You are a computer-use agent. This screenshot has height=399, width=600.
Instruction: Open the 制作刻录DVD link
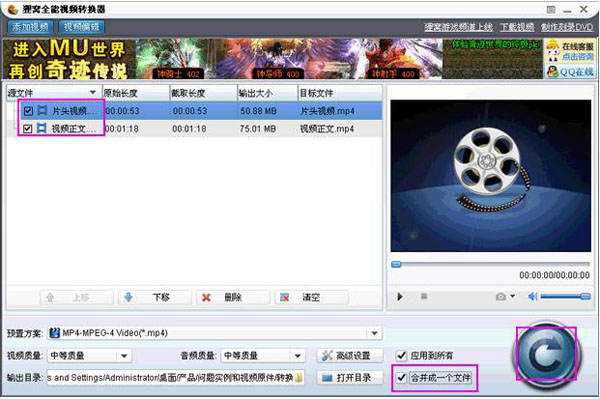(567, 27)
